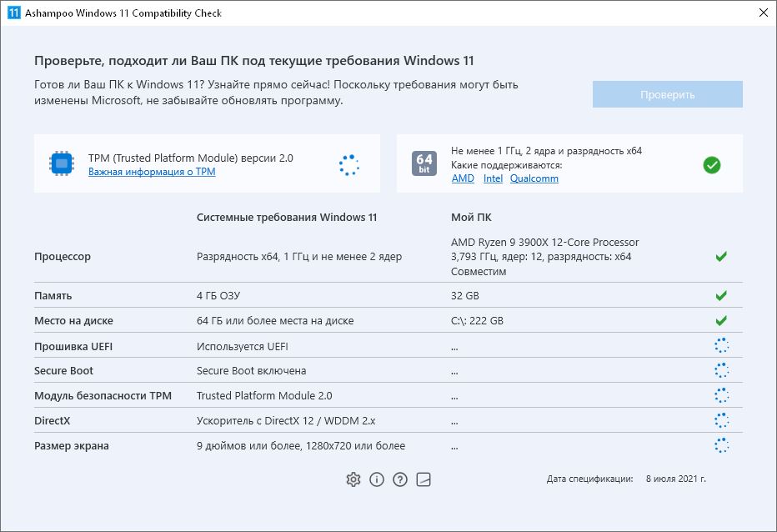Click the loading spinner next to TPM 2.0
777x532 pixels.
[348, 165]
